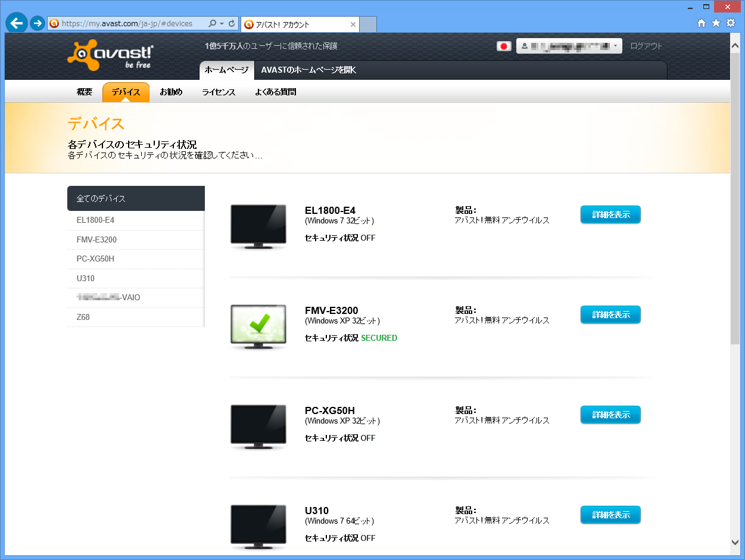Click the address bar URL field
The image size is (745, 560).
[x=127, y=24]
